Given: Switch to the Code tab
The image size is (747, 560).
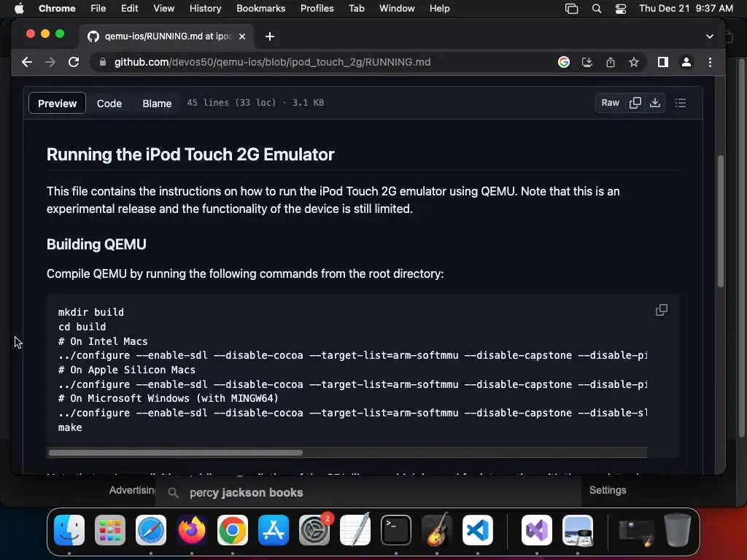Looking at the screenshot, I should 109,104.
